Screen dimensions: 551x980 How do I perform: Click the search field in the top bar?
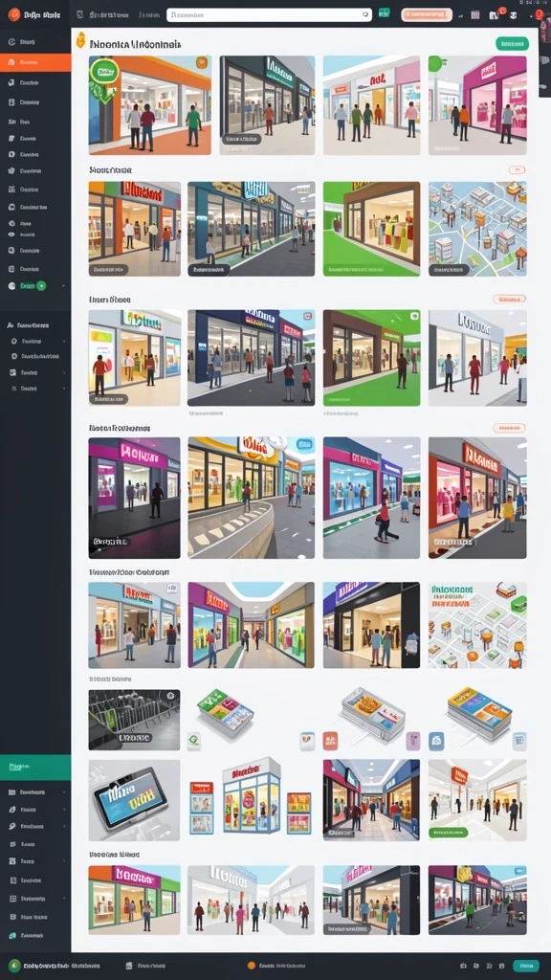[269, 14]
